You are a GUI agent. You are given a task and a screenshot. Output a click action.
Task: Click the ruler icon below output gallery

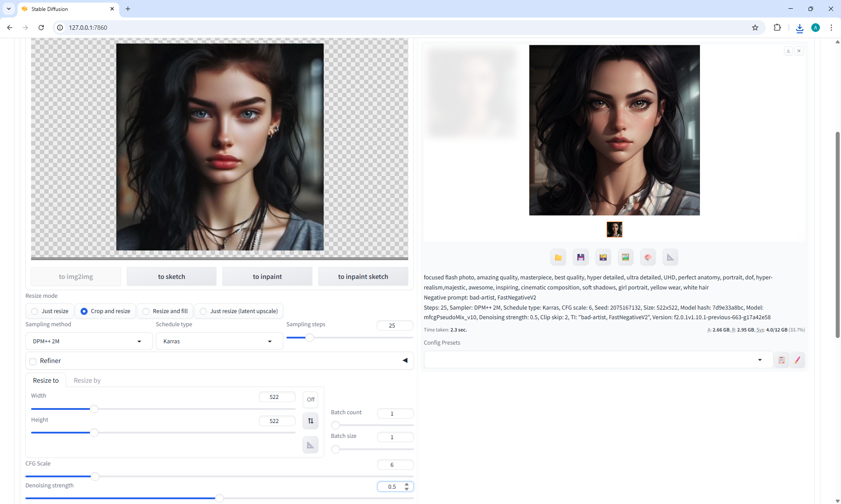click(x=670, y=257)
